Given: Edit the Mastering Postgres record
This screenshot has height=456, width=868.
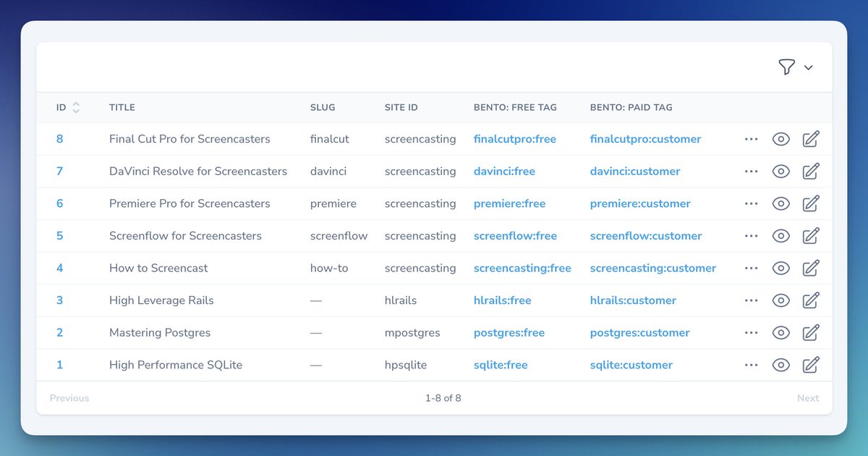Looking at the screenshot, I should coord(811,333).
